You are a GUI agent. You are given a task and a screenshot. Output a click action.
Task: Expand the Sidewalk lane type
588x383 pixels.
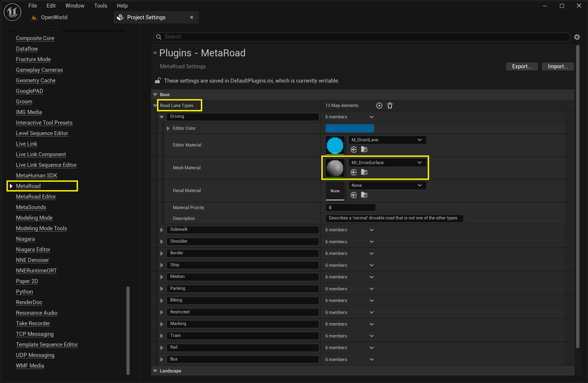162,230
